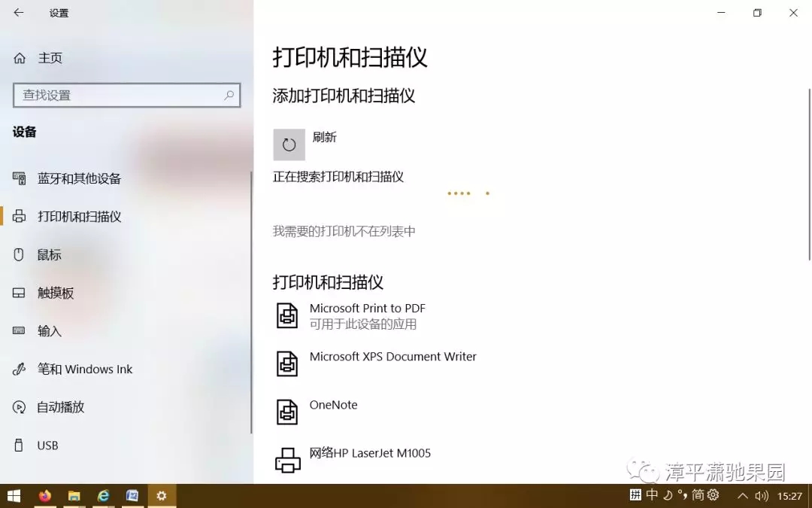Launch Firefox from the taskbar

45,496
